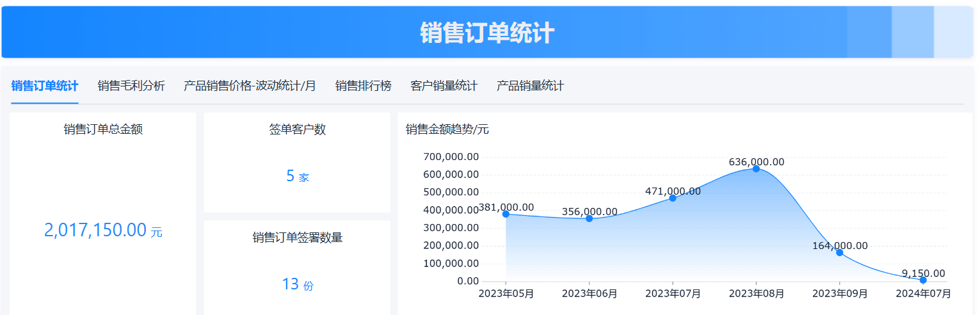
Task: Click the 381,000.00 data label
Action: click(506, 207)
